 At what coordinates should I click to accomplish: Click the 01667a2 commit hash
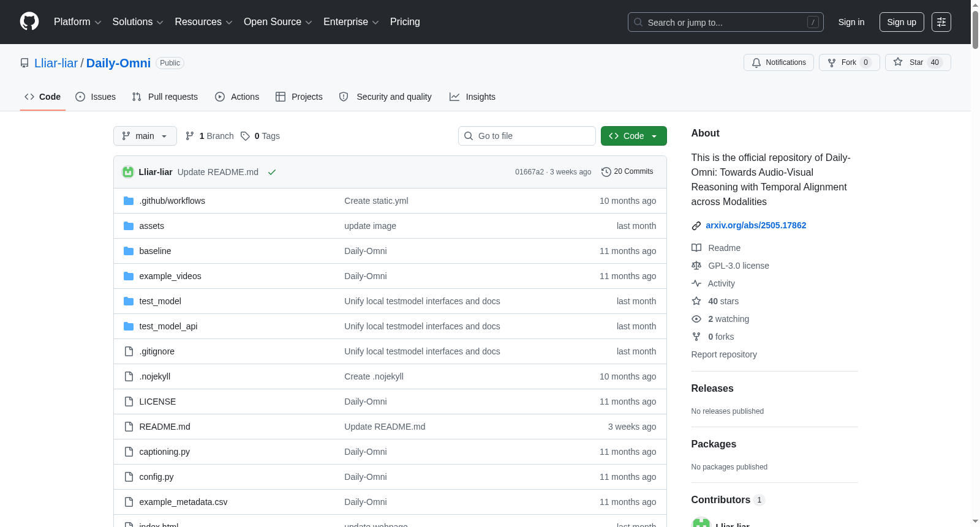coord(529,172)
